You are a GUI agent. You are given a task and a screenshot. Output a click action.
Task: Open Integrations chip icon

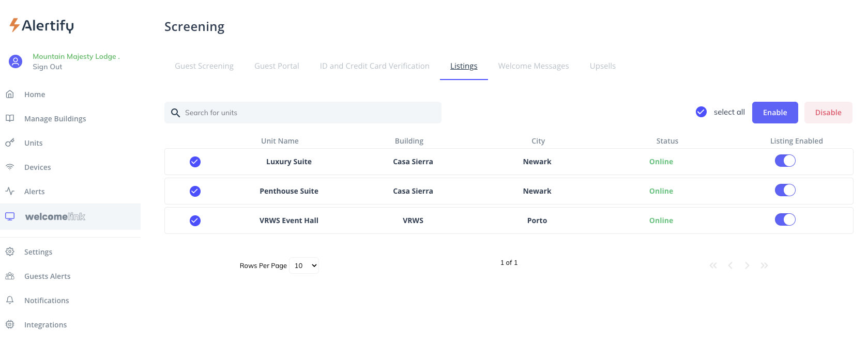pyautogui.click(x=10, y=324)
